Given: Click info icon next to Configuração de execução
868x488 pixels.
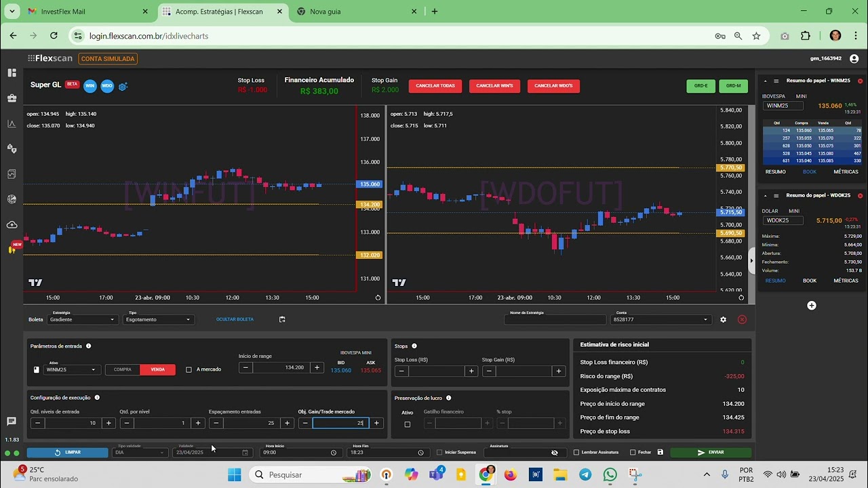Looking at the screenshot, I should point(97,397).
